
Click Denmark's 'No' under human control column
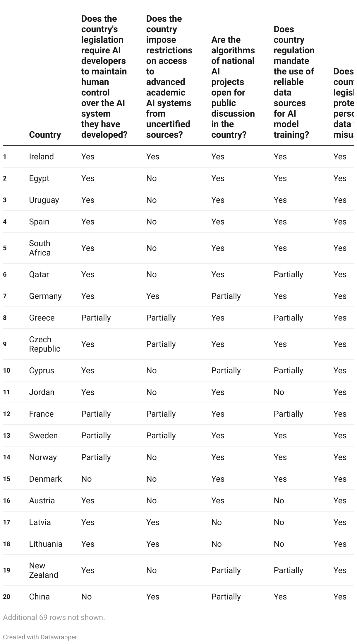point(86,479)
